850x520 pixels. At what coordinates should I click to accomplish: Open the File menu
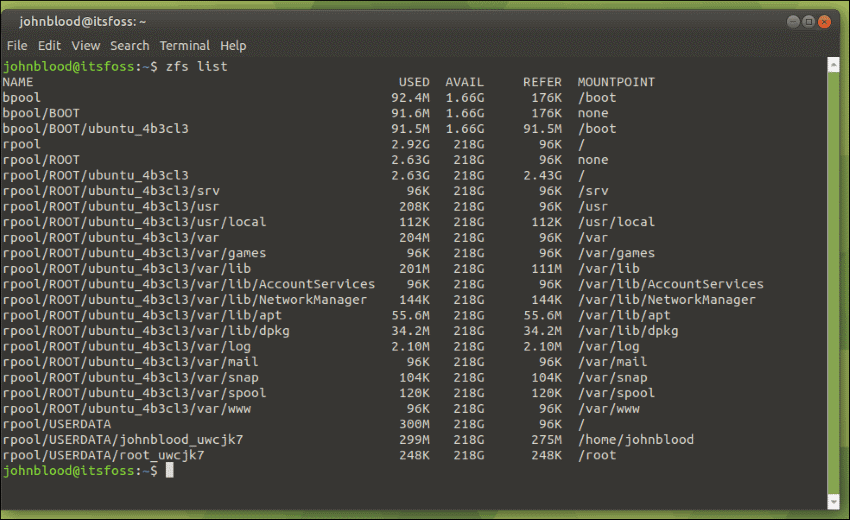tap(17, 46)
